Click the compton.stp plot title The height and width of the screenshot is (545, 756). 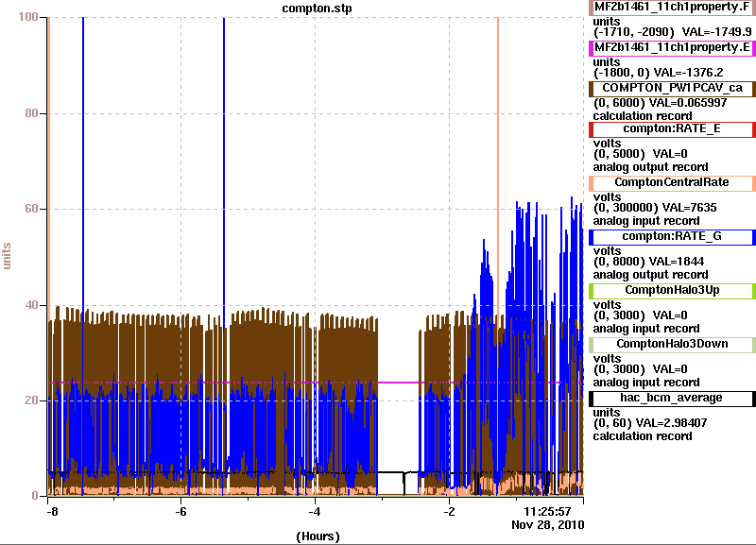[317, 9]
